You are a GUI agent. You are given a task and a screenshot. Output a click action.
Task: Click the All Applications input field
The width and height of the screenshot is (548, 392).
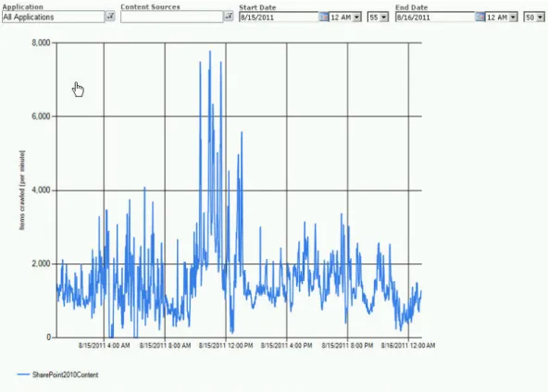pyautogui.click(x=53, y=17)
